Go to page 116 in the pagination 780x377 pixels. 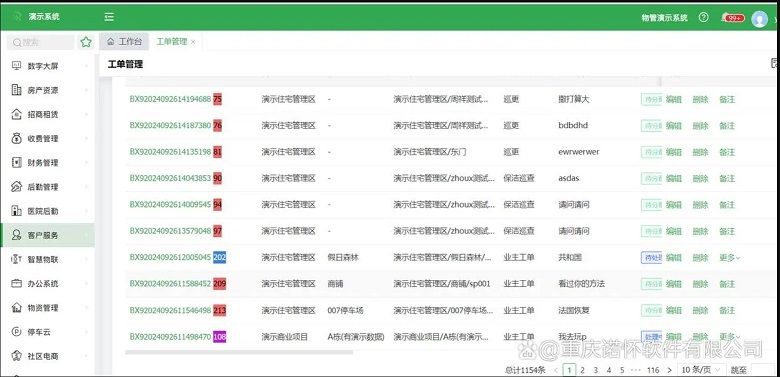pyautogui.click(x=653, y=370)
